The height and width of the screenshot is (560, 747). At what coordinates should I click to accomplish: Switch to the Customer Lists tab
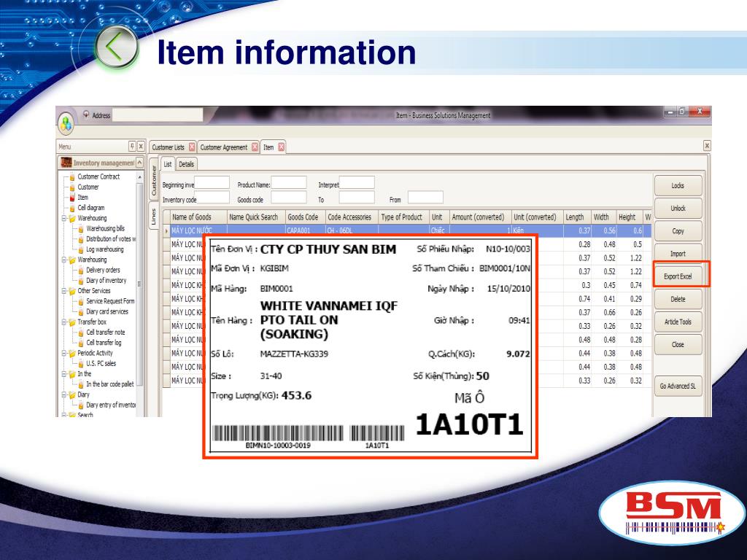(x=169, y=147)
